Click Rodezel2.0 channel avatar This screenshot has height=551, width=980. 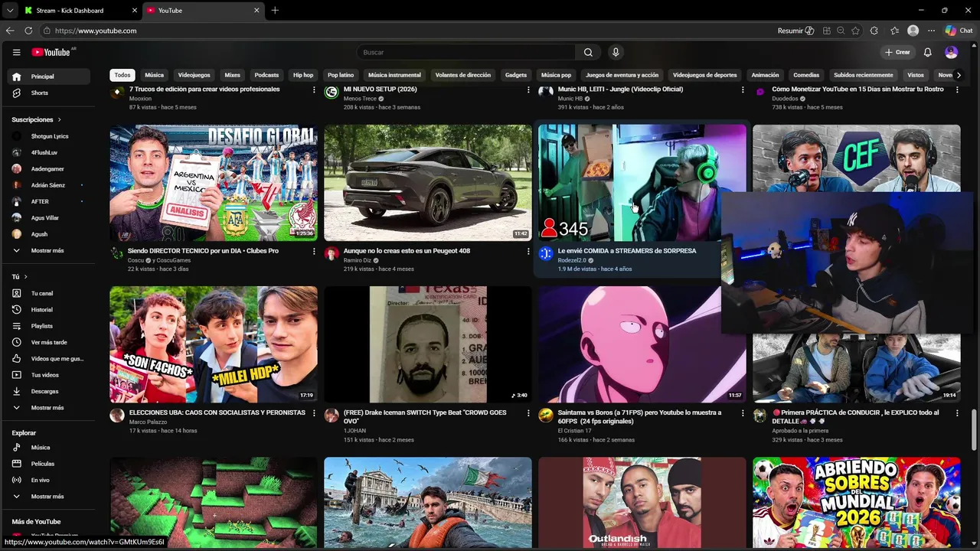pos(546,254)
